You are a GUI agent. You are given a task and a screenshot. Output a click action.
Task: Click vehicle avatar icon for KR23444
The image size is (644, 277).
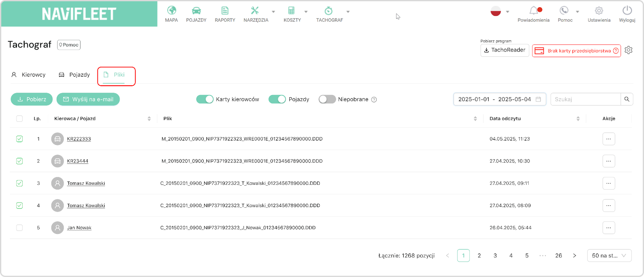click(x=58, y=161)
